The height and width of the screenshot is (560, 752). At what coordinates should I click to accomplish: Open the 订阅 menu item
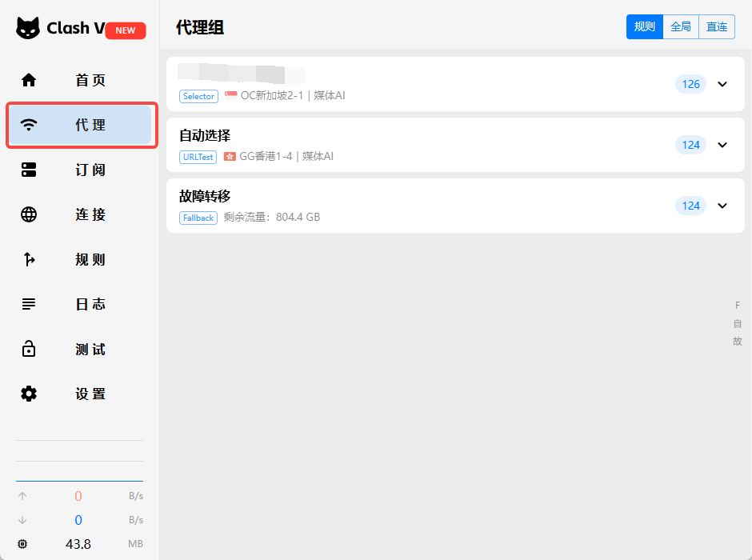(90, 170)
